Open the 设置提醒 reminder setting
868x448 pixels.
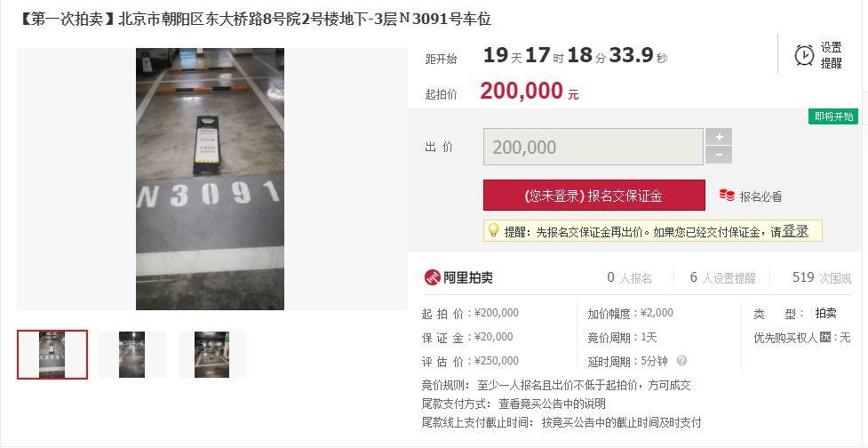(831, 55)
